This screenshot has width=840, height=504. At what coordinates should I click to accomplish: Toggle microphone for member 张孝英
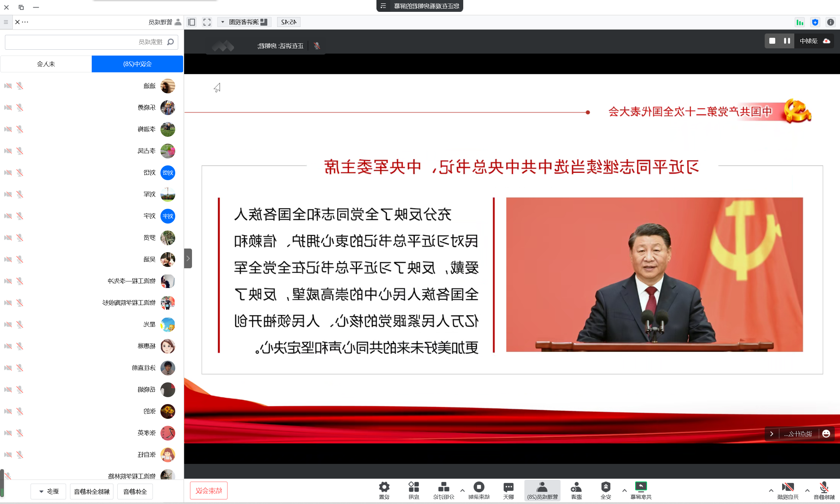pos(20,433)
